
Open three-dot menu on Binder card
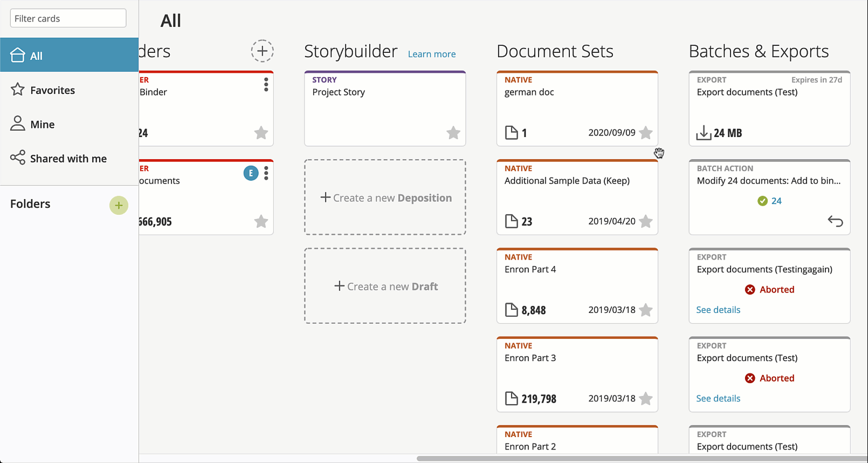266,85
